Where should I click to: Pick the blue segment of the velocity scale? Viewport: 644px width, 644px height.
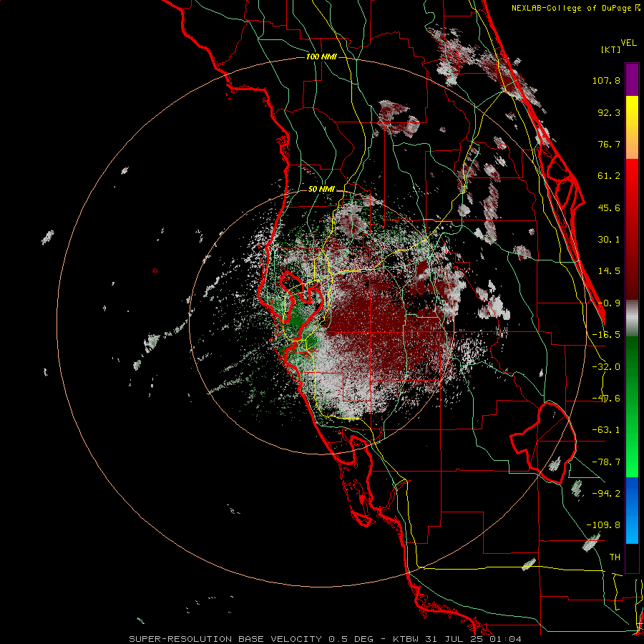(x=632, y=509)
